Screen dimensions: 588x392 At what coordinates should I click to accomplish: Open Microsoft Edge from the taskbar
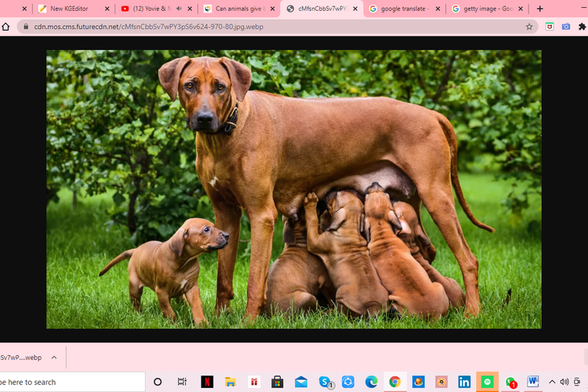point(371,382)
